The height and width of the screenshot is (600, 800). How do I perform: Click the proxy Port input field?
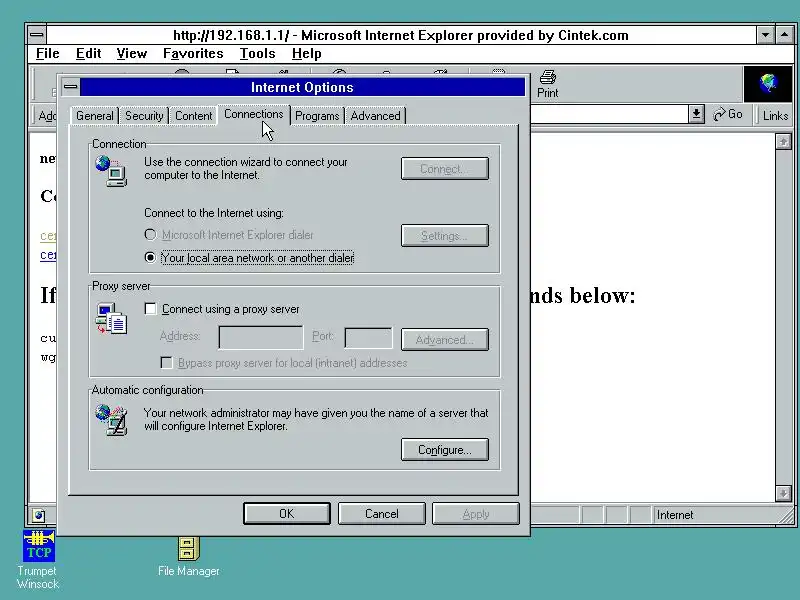coord(368,338)
